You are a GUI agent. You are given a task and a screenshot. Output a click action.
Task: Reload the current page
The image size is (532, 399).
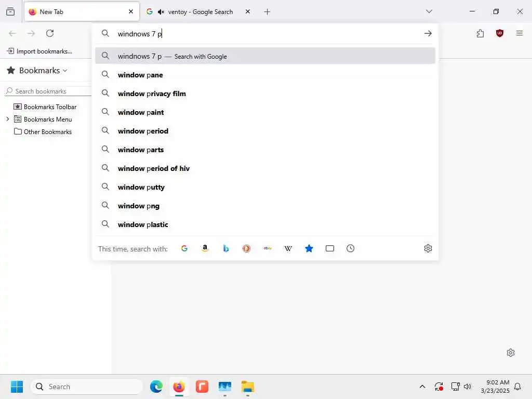pyautogui.click(x=50, y=33)
